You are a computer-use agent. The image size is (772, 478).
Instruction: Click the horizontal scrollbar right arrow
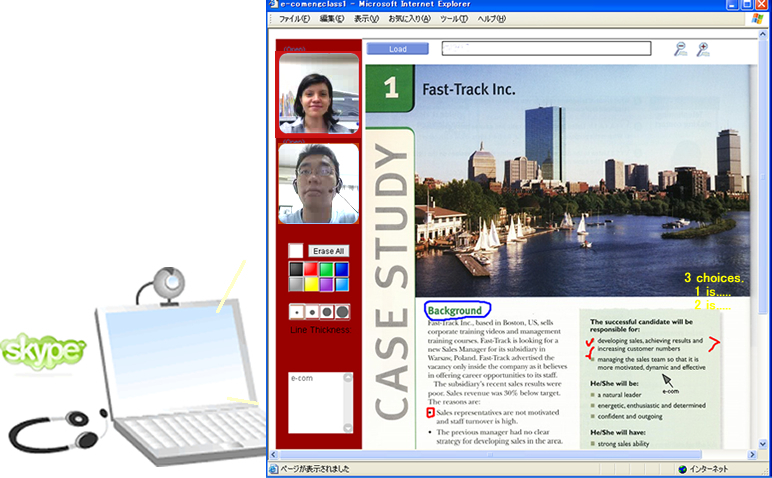pyautogui.click(x=752, y=454)
